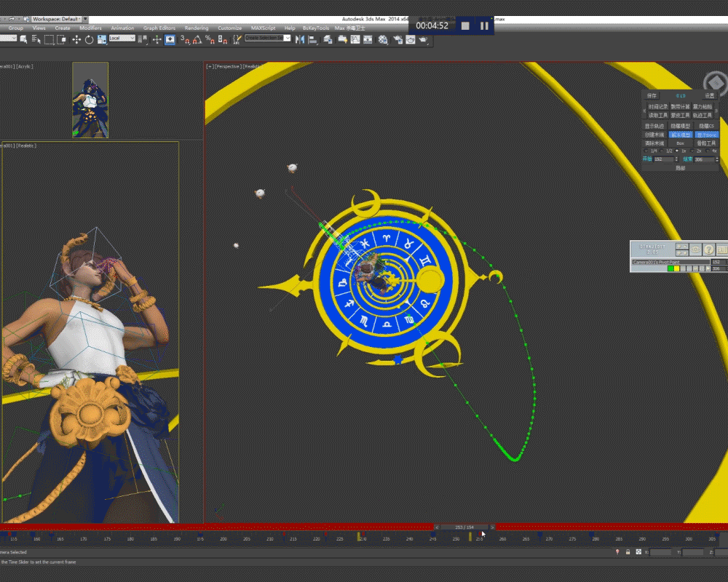Open the Material Editor
This screenshot has height=582, width=728.
[x=384, y=40]
